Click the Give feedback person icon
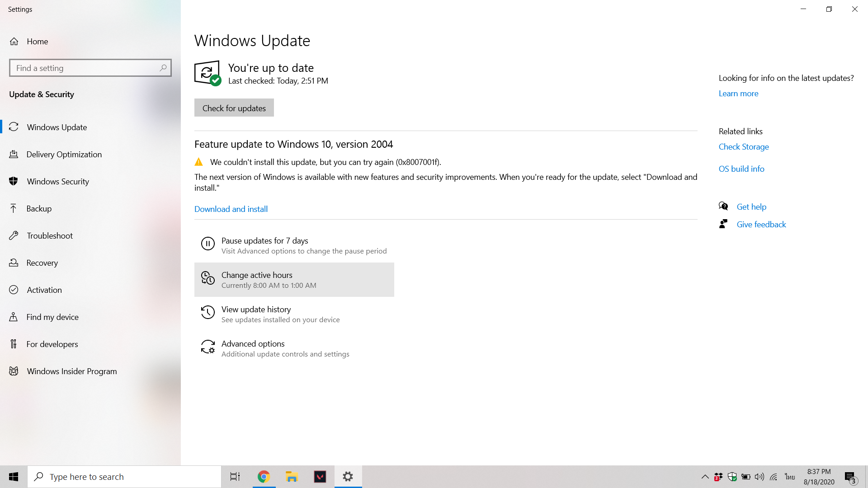The height and width of the screenshot is (488, 868). pyautogui.click(x=723, y=224)
